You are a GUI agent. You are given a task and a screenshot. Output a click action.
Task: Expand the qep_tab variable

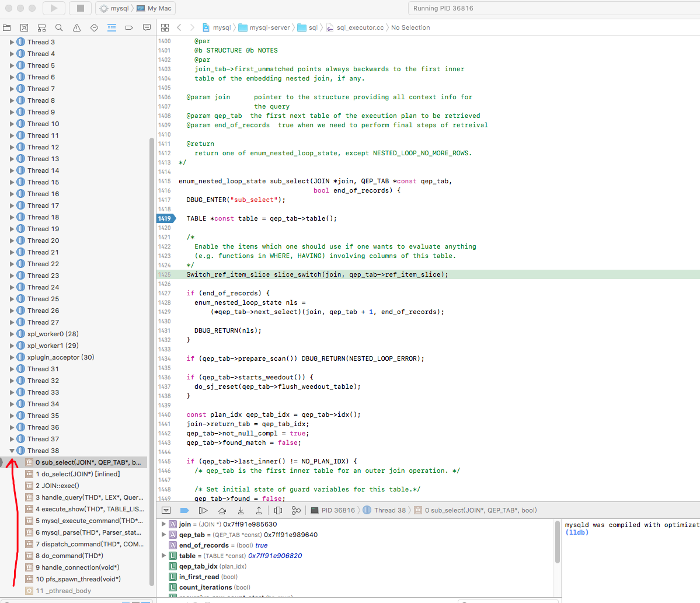(164, 535)
